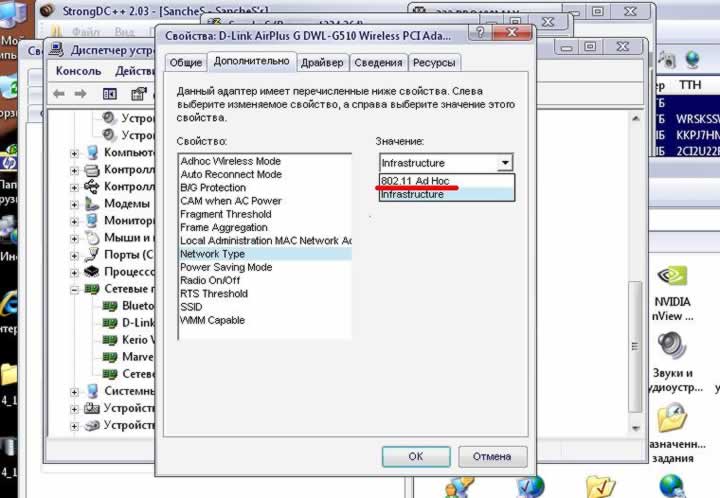Click the Back arrow in Device Manager toolbar

pyautogui.click(x=59, y=94)
